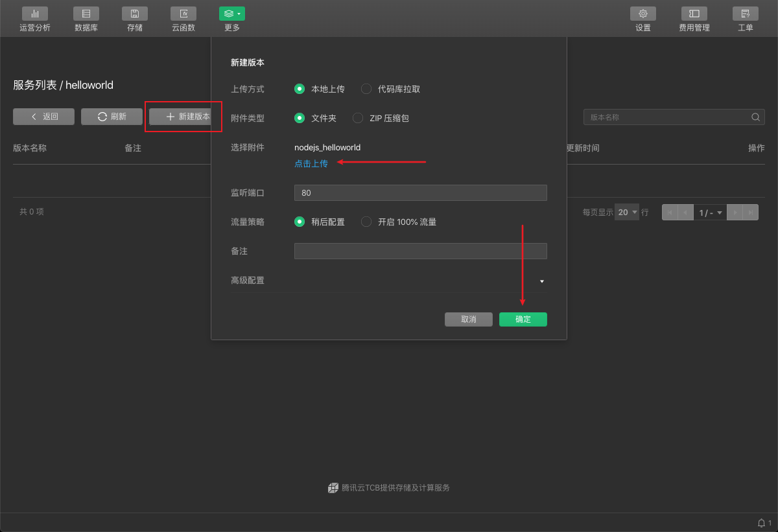Screen dimensions: 778x532
Task: Open the 存储 storage icon
Action: coord(135,14)
